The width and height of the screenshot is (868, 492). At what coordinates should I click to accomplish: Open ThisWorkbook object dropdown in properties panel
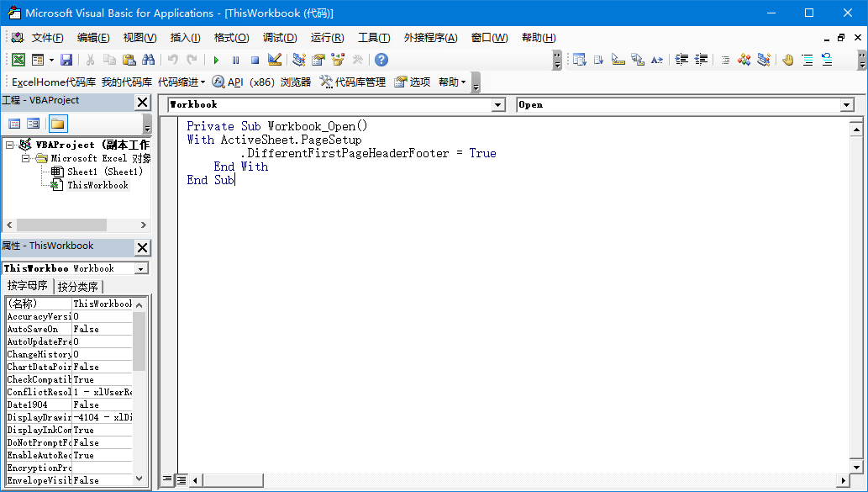[x=141, y=269]
